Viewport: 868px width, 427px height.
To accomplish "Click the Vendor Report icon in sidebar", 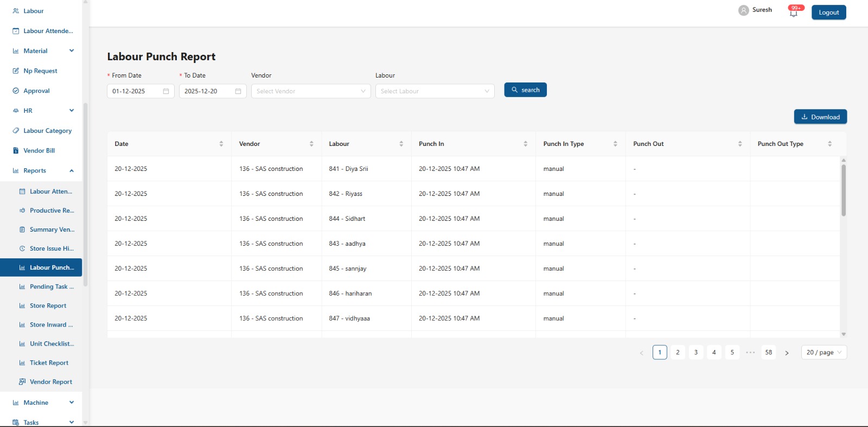I will tap(22, 381).
